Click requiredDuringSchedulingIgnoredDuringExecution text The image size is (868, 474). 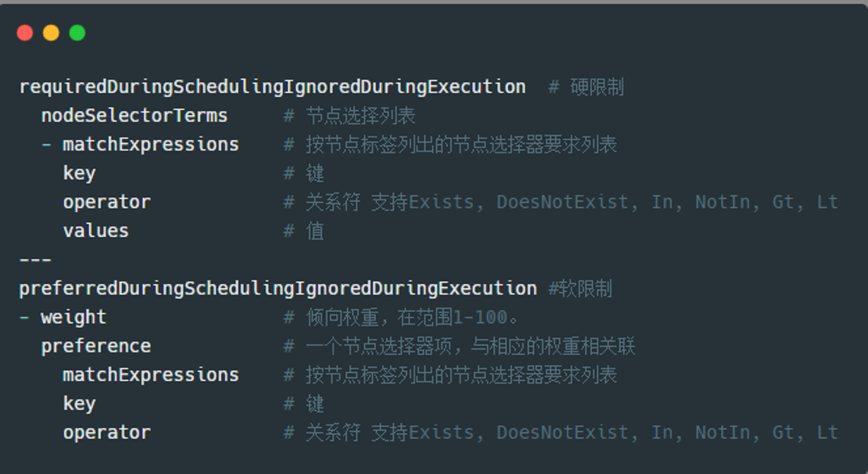273,87
